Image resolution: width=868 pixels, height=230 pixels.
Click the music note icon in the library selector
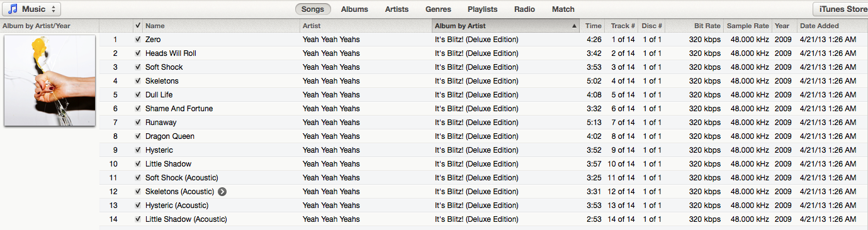pyautogui.click(x=13, y=9)
